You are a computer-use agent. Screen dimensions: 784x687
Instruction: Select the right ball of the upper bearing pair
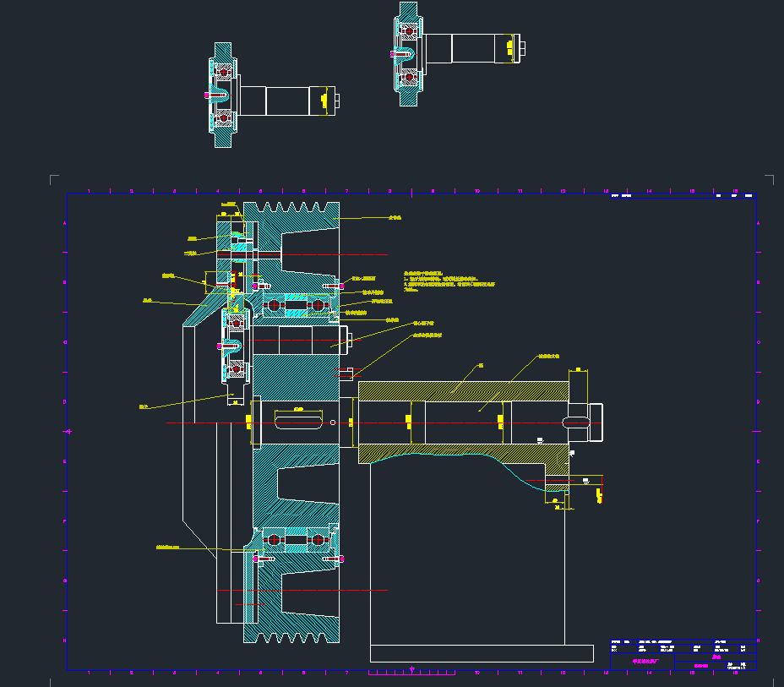pos(318,305)
